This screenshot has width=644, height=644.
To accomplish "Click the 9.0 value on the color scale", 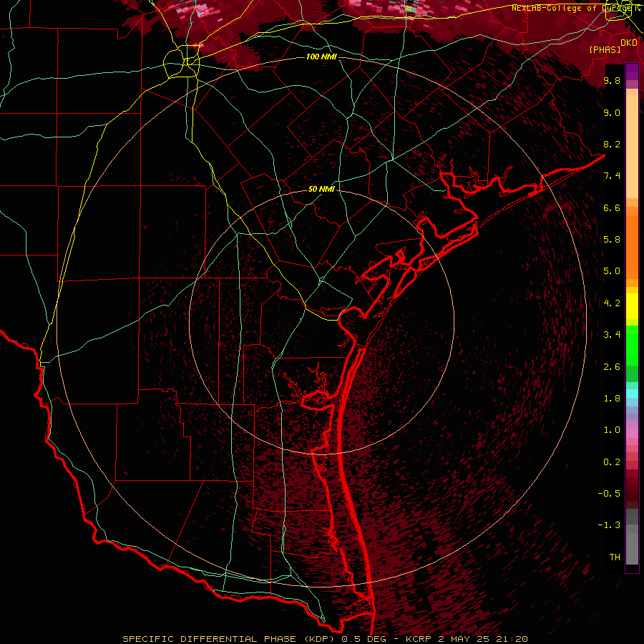I will pos(612,113).
